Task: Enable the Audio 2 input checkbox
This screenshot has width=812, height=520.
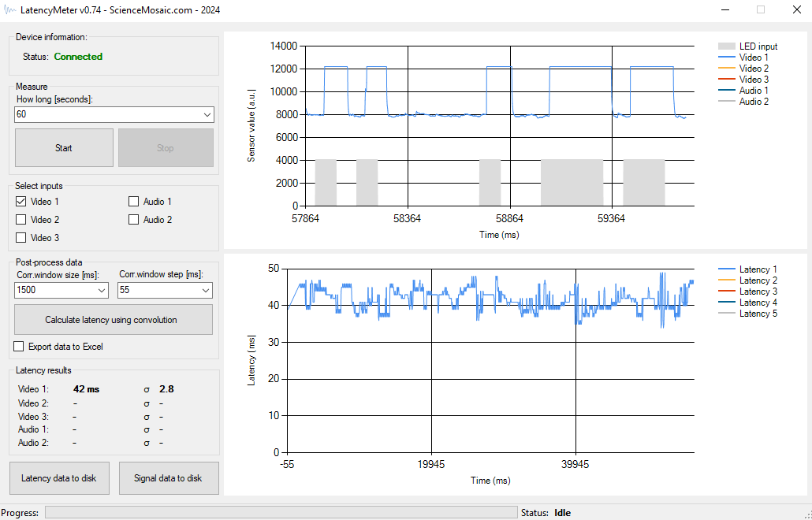Action: click(133, 219)
